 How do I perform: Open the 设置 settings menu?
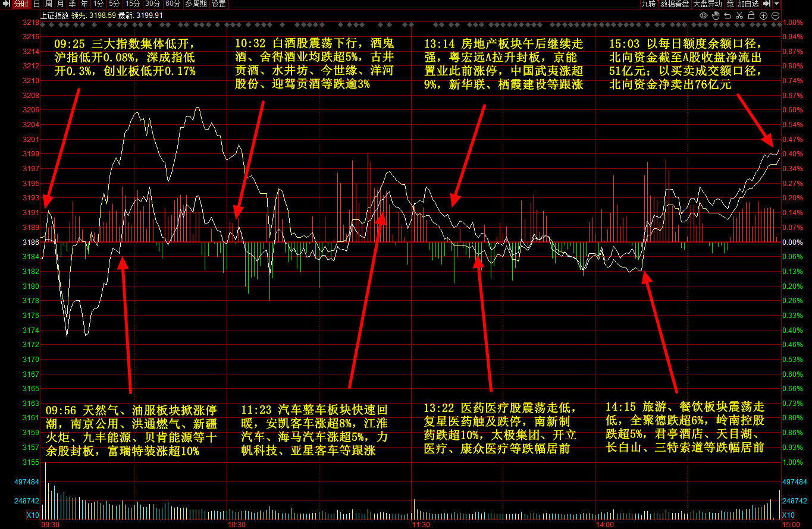218,4
